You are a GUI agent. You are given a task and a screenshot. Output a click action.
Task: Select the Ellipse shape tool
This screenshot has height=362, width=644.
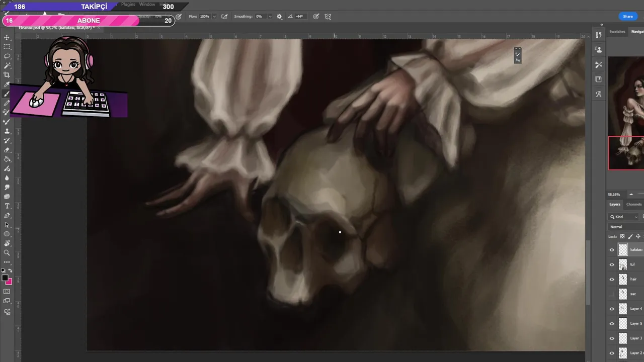(7, 234)
